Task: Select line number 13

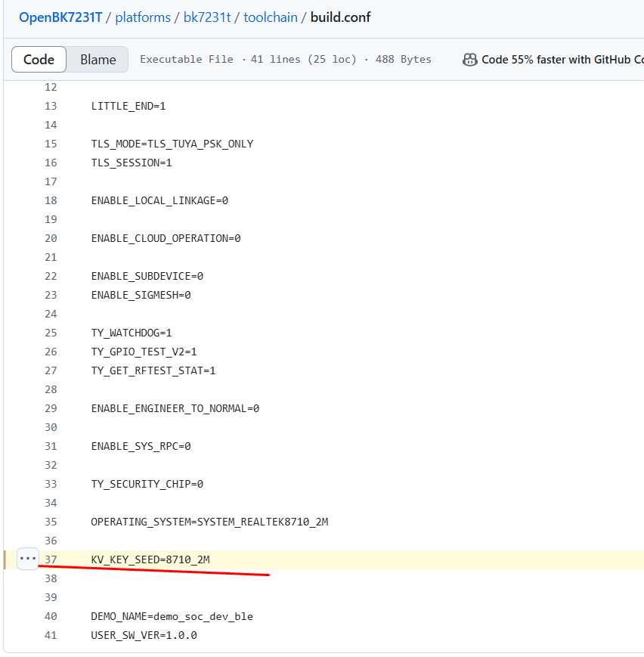Action: point(51,106)
